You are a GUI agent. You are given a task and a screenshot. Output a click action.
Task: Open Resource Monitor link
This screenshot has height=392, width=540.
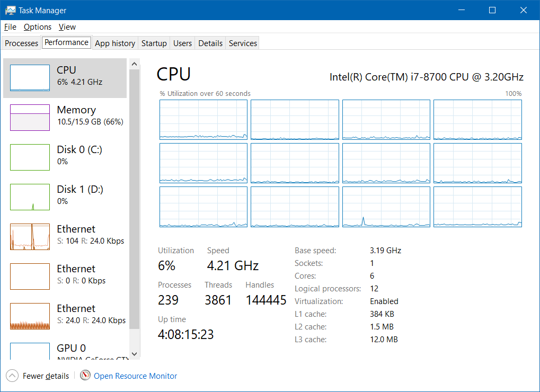coord(135,376)
